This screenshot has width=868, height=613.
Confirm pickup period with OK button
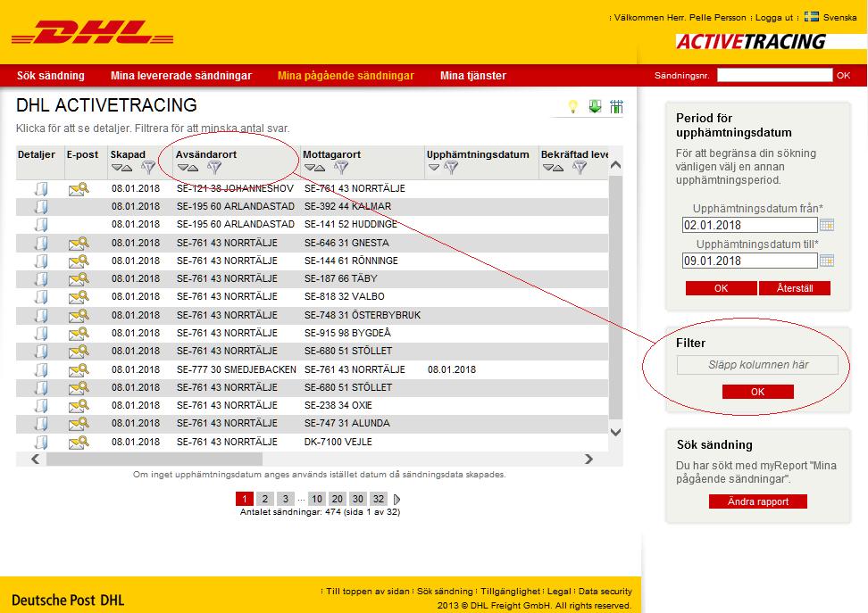click(722, 288)
